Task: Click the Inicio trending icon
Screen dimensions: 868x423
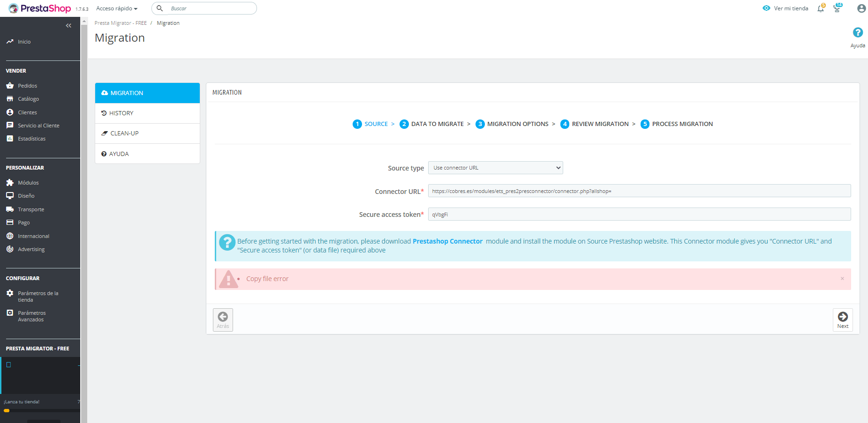Action: point(10,42)
